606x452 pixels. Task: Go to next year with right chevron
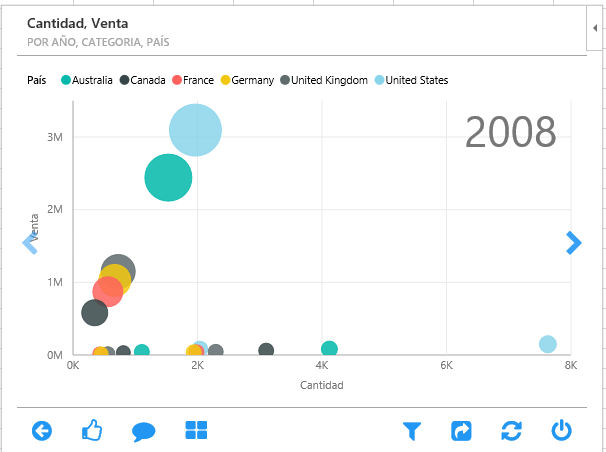tap(573, 243)
